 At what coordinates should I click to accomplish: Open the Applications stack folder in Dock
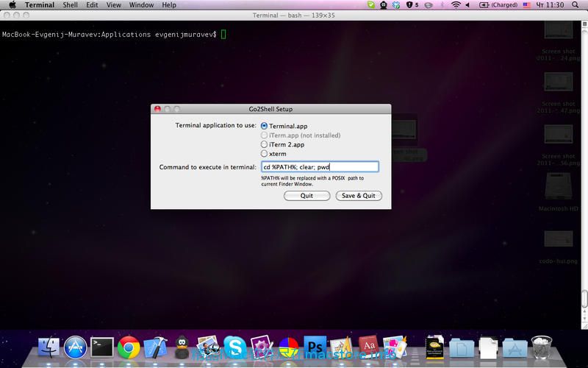[515, 347]
